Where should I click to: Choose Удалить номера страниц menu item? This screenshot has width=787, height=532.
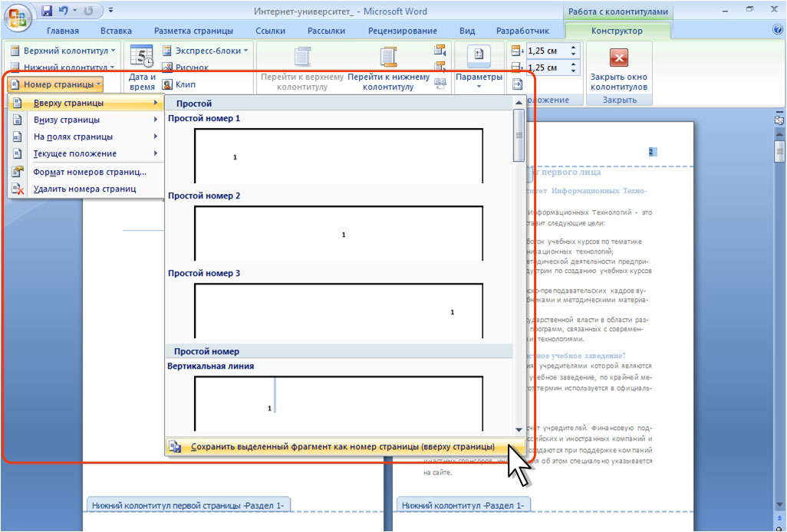click(86, 189)
